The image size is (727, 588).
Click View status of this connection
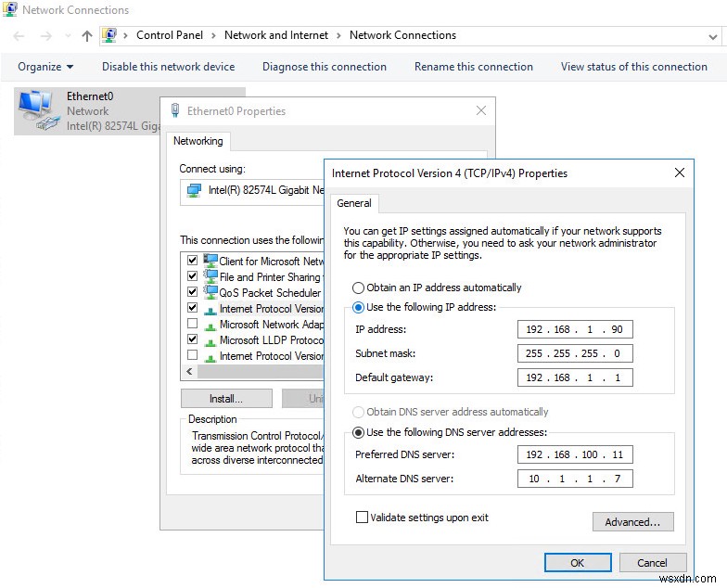pyautogui.click(x=634, y=67)
